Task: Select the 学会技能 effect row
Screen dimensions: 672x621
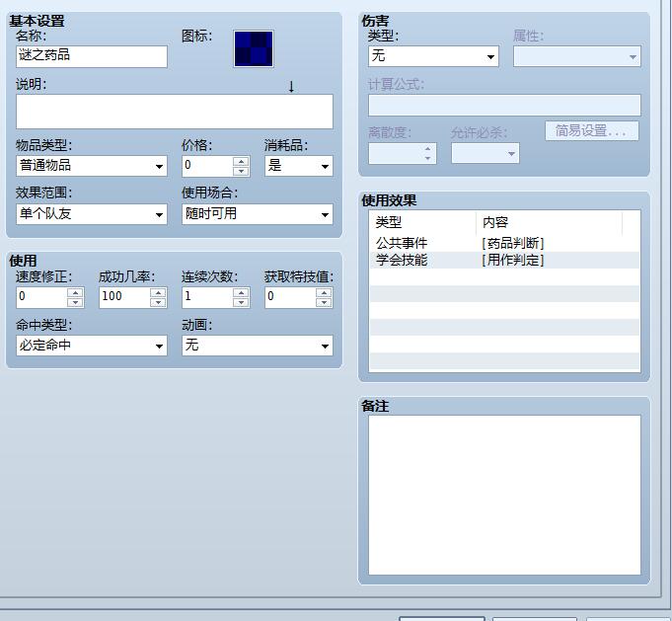Action: [x=504, y=260]
